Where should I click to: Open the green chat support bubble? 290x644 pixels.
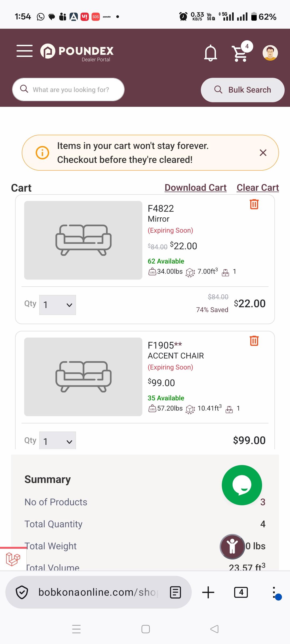[242, 485]
